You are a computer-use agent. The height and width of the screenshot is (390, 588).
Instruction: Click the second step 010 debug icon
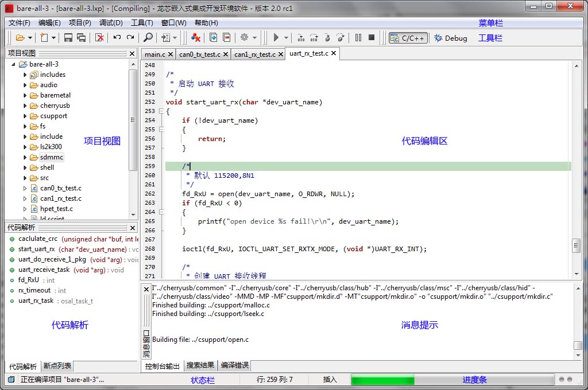point(314,38)
